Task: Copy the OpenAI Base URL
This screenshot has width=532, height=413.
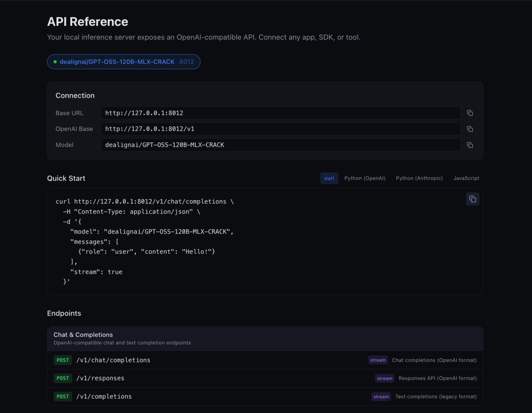Action: (470, 129)
